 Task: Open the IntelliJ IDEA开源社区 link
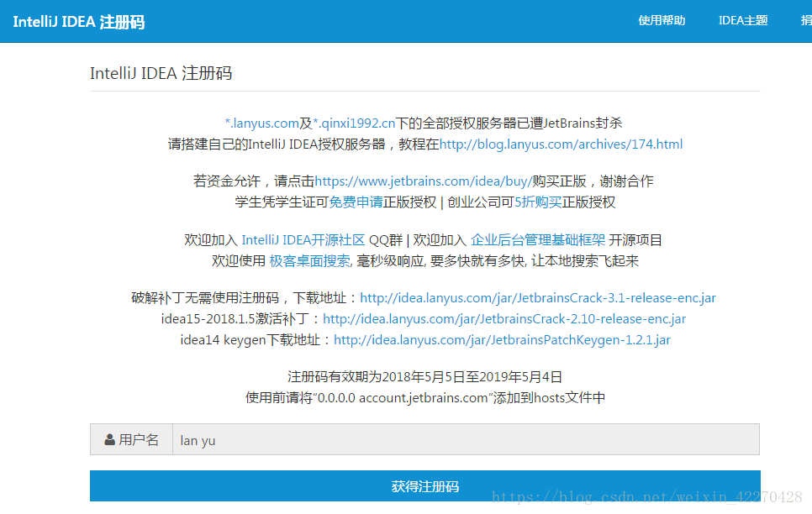click(x=303, y=239)
